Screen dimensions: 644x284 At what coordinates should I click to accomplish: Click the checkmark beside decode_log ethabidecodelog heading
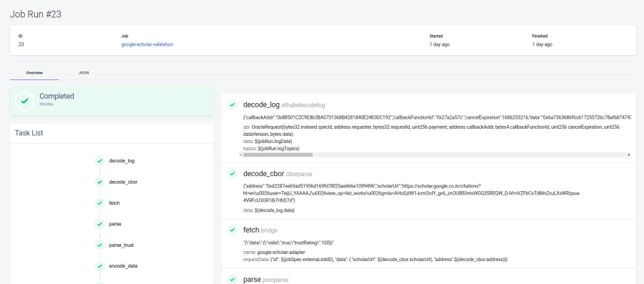pos(233,105)
